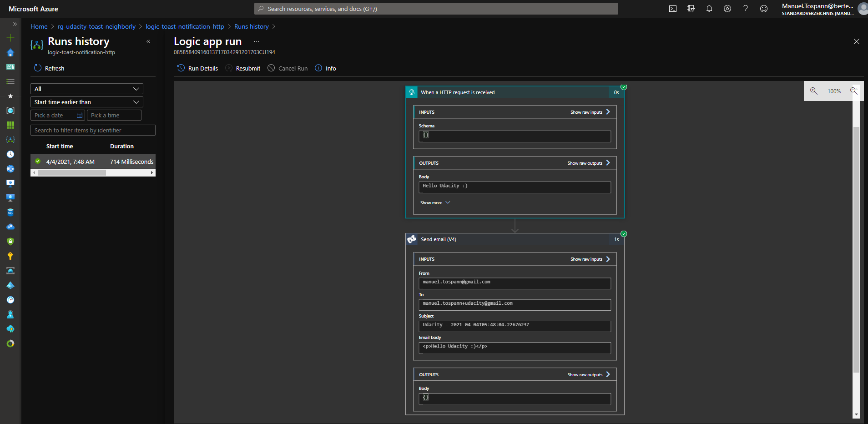The width and height of the screenshot is (868, 424).
Task: Refresh the runs history list
Action: (x=49, y=68)
